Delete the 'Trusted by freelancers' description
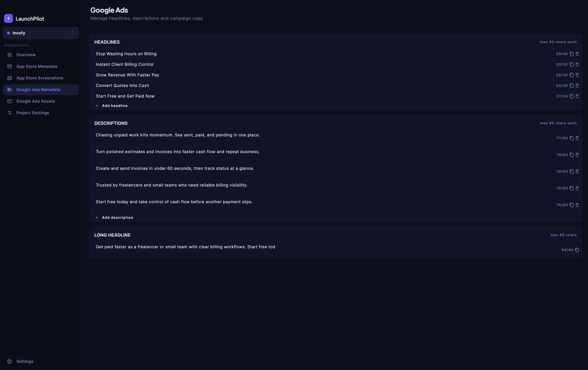The image size is (588, 370). [x=577, y=188]
